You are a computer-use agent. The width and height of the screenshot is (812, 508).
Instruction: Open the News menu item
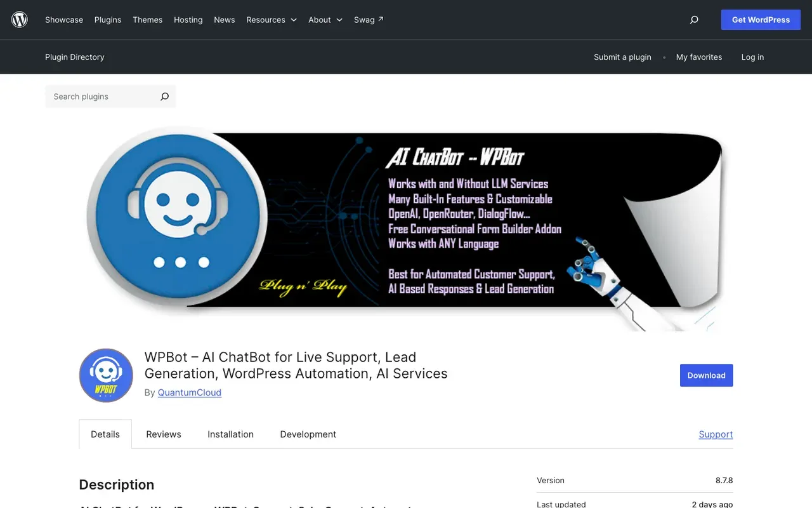coord(225,20)
